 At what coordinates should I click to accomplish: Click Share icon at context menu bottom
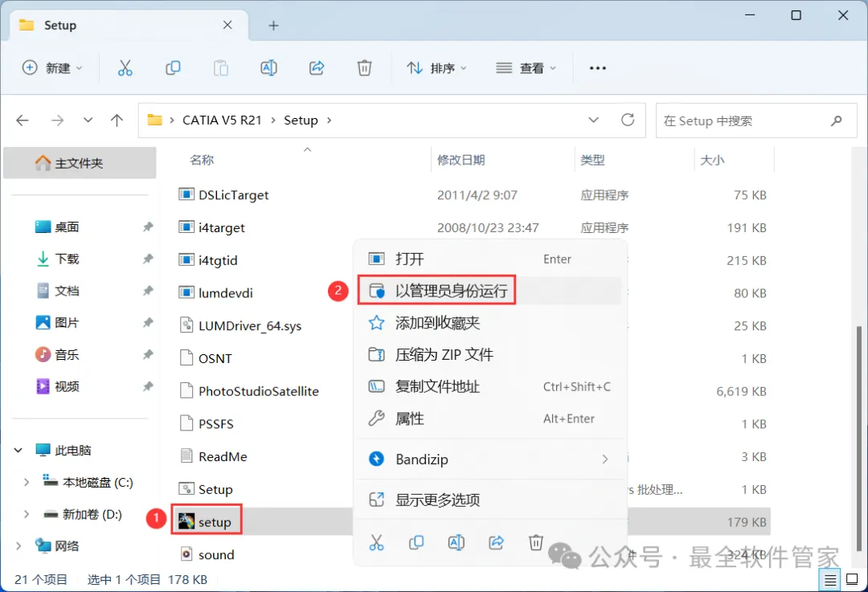[496, 543]
